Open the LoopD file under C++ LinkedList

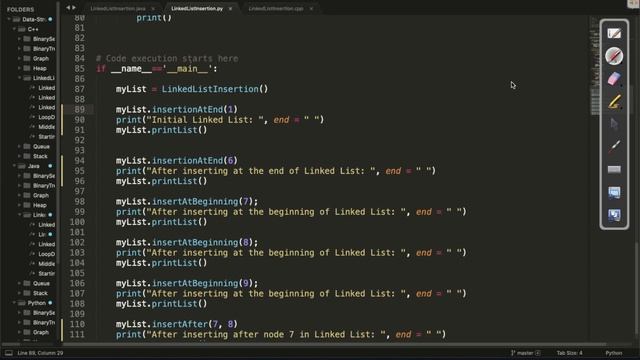coord(46,117)
